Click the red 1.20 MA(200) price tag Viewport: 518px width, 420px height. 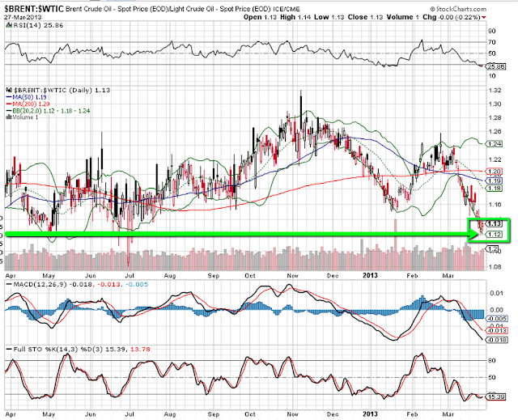point(495,172)
